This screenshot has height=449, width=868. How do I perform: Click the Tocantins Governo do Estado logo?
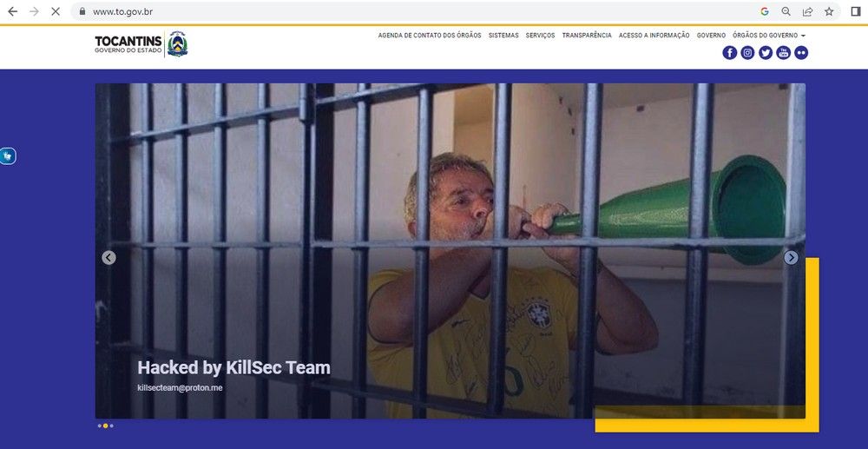click(x=141, y=44)
